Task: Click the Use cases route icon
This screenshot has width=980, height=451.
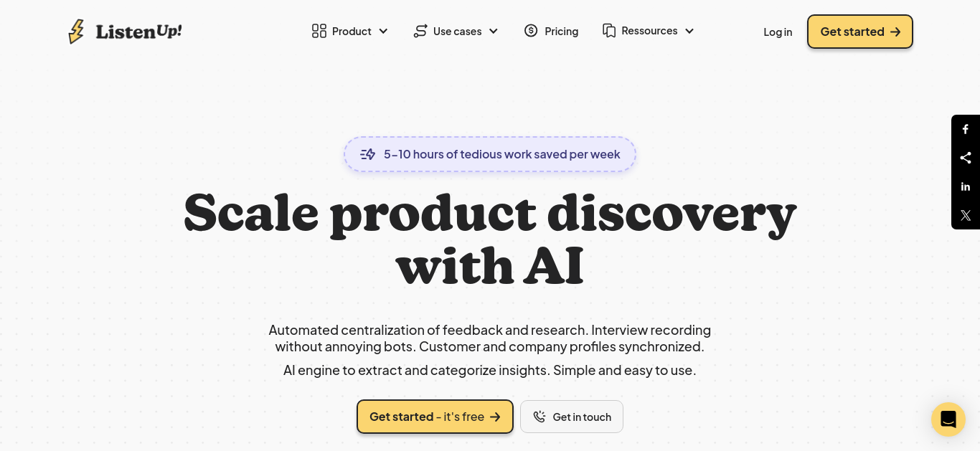Action: pyautogui.click(x=420, y=31)
